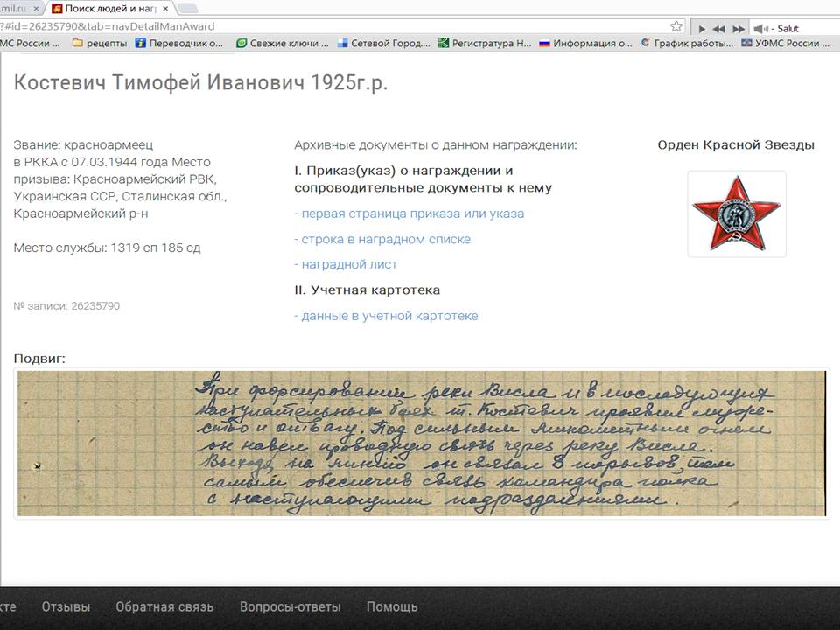This screenshot has width=840, height=630.
Task: Open the 'Информация о...' bookmark
Action: pyautogui.click(x=585, y=43)
